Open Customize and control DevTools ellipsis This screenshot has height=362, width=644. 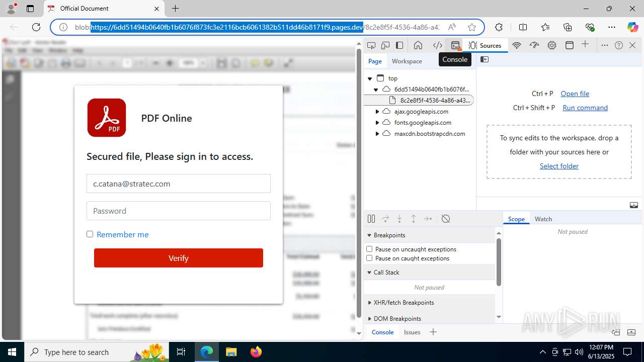605,45
